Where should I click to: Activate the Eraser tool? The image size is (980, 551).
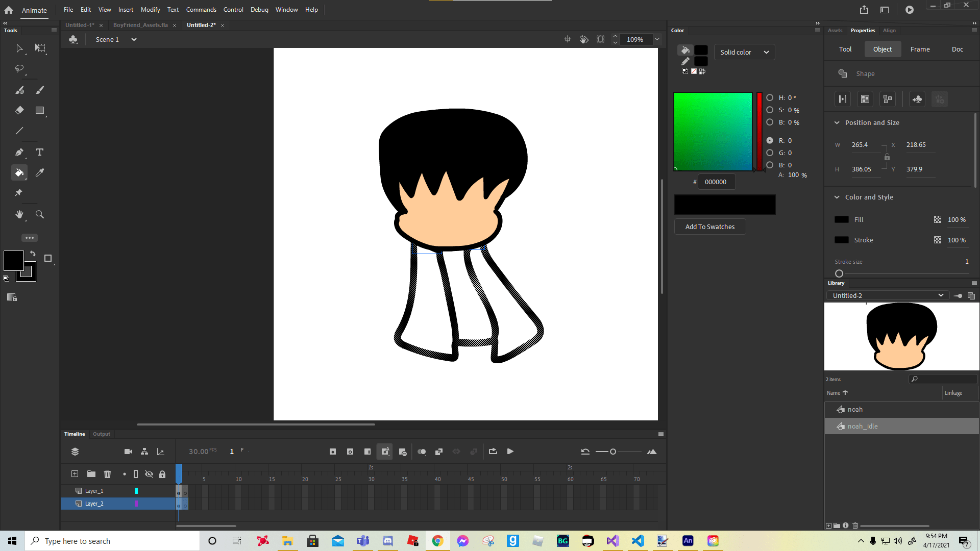click(x=19, y=110)
